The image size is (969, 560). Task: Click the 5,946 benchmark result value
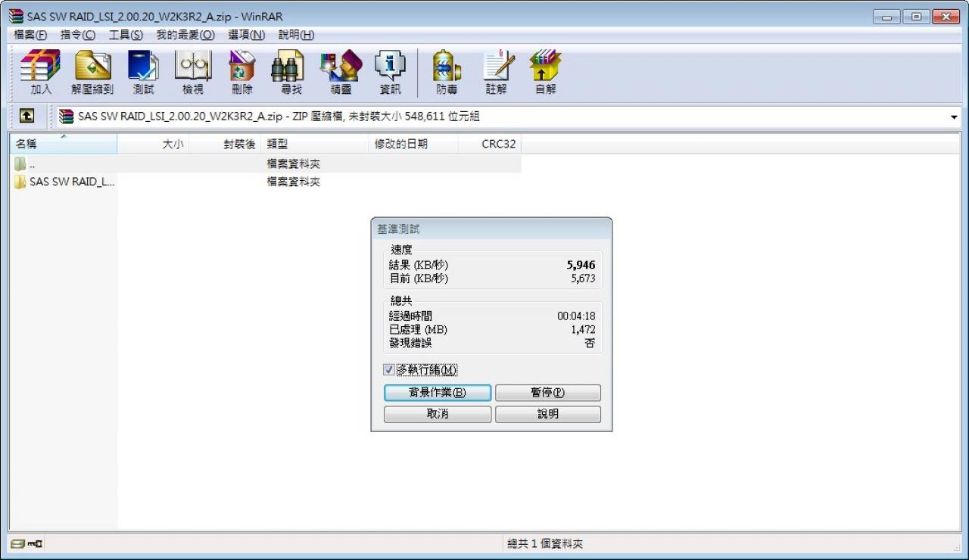click(x=581, y=265)
